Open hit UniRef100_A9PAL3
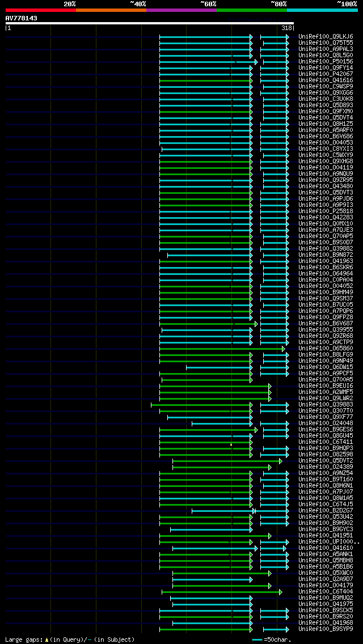The width and height of the screenshot is (363, 644). pos(326,49)
